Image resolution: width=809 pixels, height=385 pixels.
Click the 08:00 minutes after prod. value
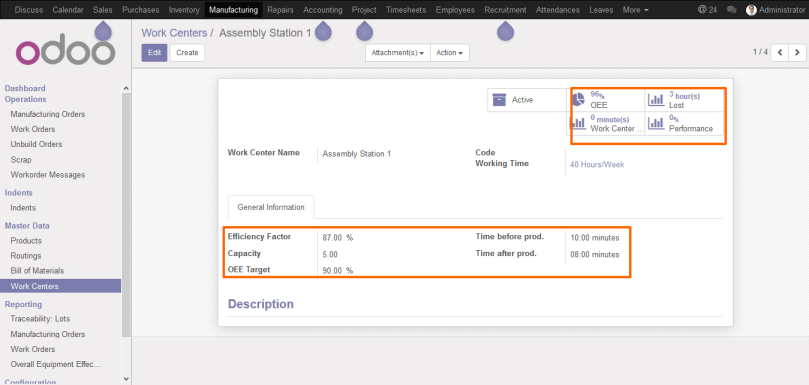click(x=595, y=254)
